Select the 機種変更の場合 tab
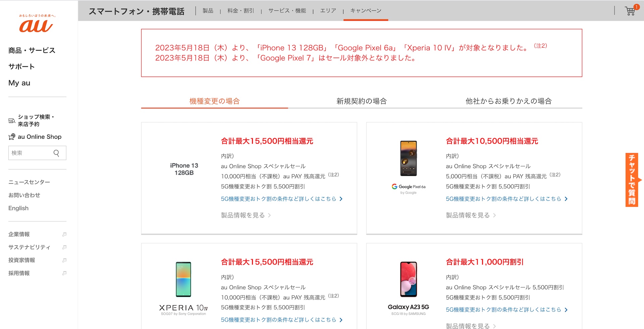644x329 pixels. click(x=215, y=101)
